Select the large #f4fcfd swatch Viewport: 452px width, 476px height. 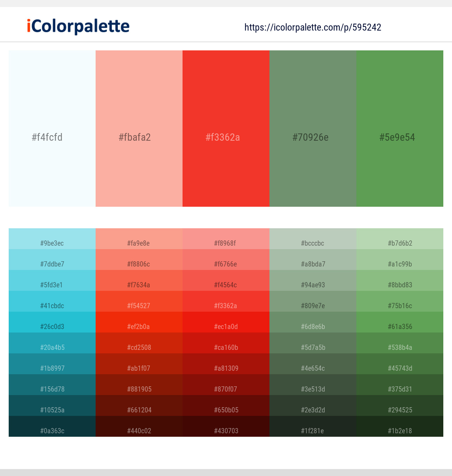(x=52, y=129)
